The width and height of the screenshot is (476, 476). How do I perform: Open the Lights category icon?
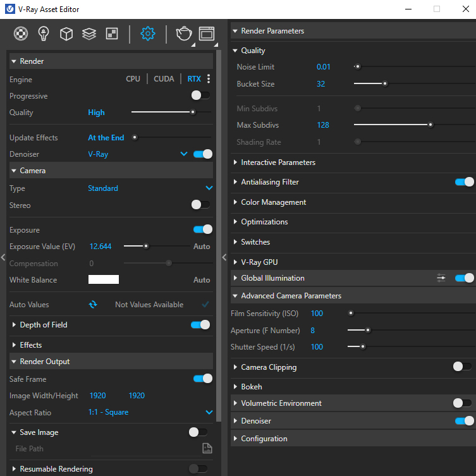click(44, 34)
